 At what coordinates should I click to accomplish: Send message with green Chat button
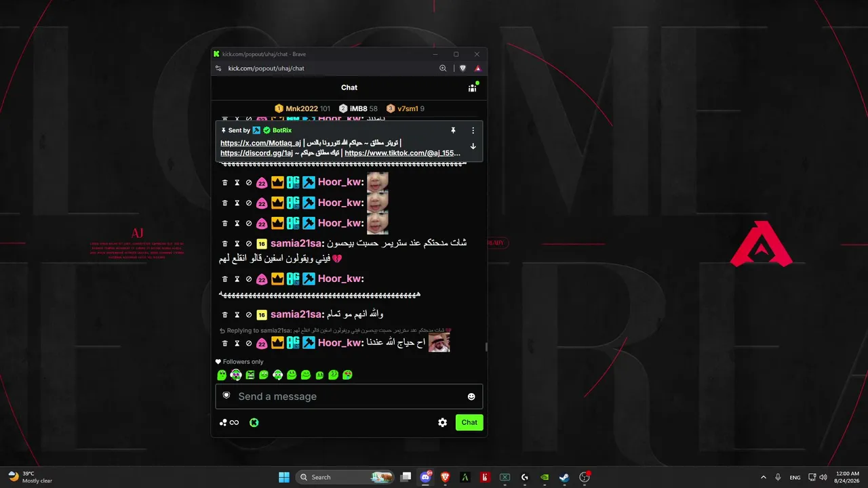tap(469, 422)
